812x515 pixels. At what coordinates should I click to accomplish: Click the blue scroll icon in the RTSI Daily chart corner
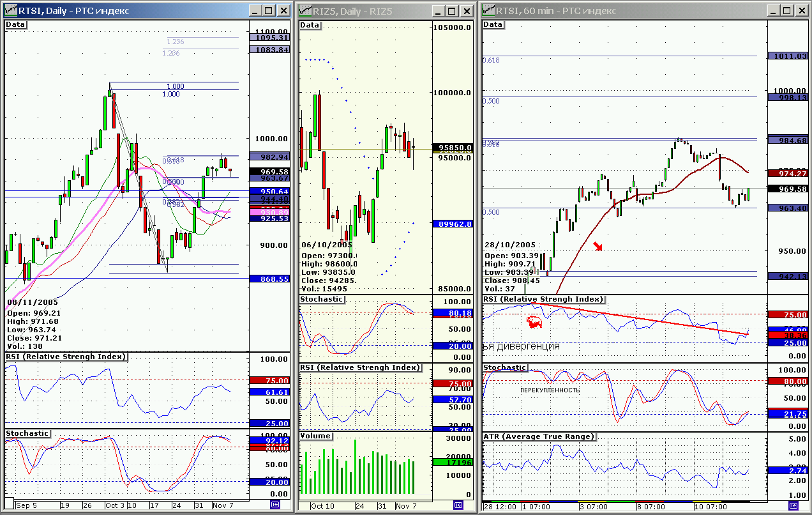tap(275, 504)
